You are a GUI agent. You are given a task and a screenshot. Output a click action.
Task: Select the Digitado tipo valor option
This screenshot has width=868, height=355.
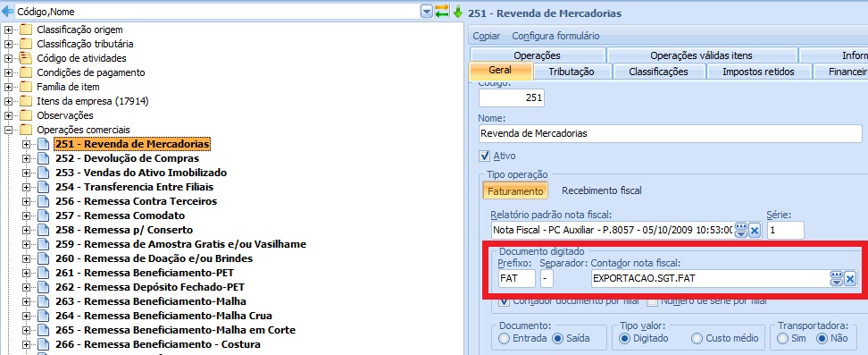(x=624, y=338)
